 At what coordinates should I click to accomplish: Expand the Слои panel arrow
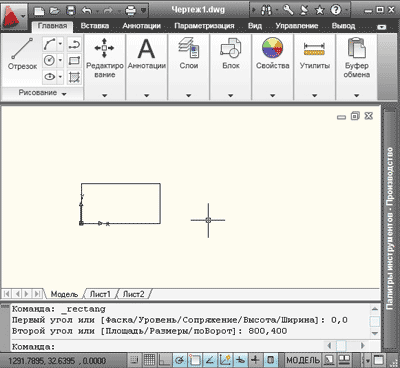coord(189,95)
